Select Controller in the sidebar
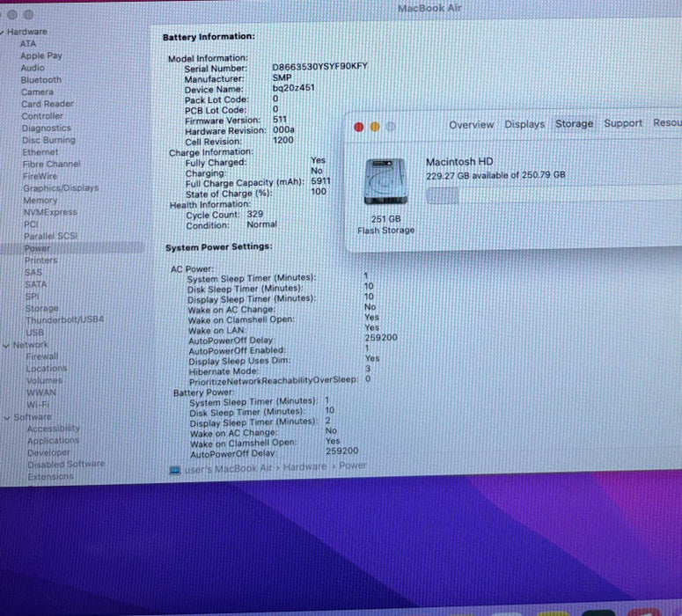This screenshot has height=616, width=682. click(42, 116)
